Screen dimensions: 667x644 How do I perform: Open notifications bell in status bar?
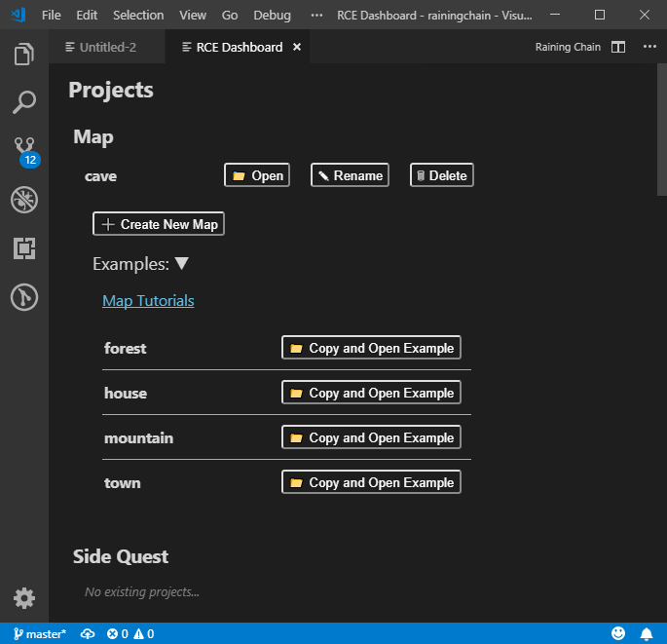click(647, 634)
